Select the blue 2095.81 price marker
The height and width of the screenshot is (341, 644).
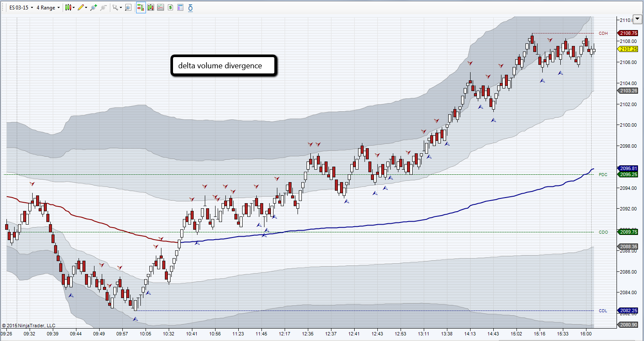628,168
